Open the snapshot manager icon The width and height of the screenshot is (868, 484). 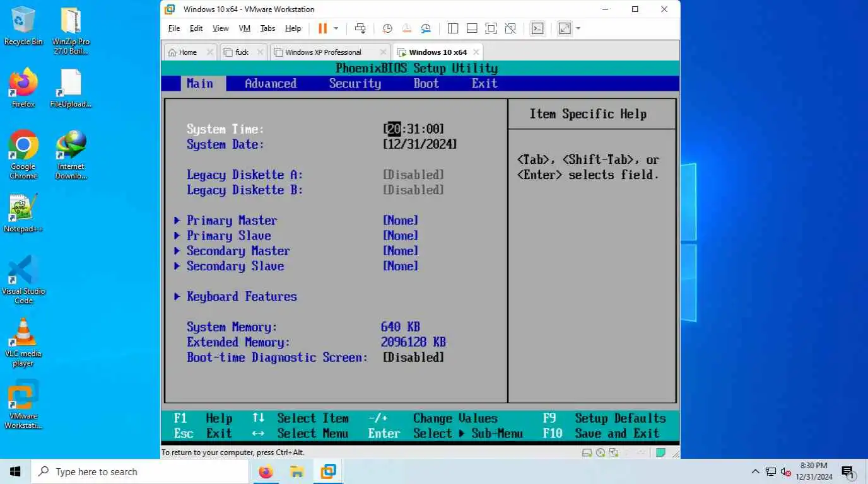[x=426, y=28]
